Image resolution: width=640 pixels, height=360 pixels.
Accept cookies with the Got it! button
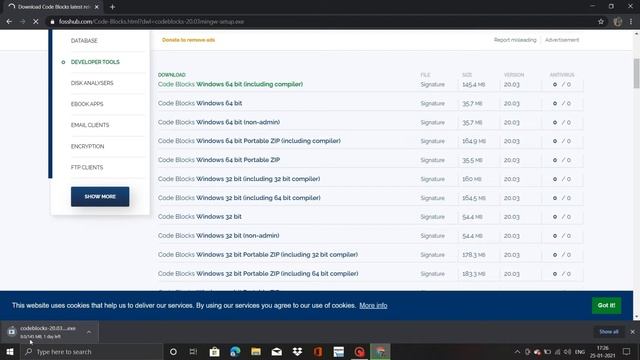[x=607, y=305]
